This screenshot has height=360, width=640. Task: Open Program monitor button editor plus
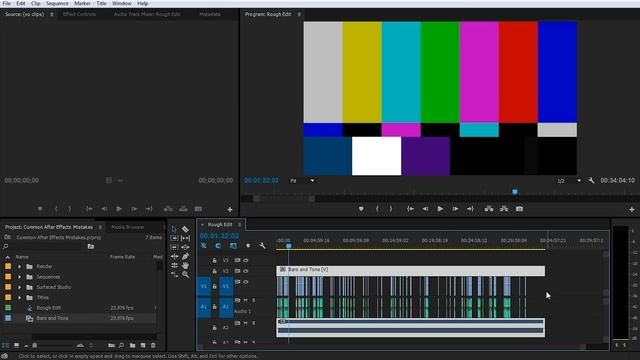point(631,209)
